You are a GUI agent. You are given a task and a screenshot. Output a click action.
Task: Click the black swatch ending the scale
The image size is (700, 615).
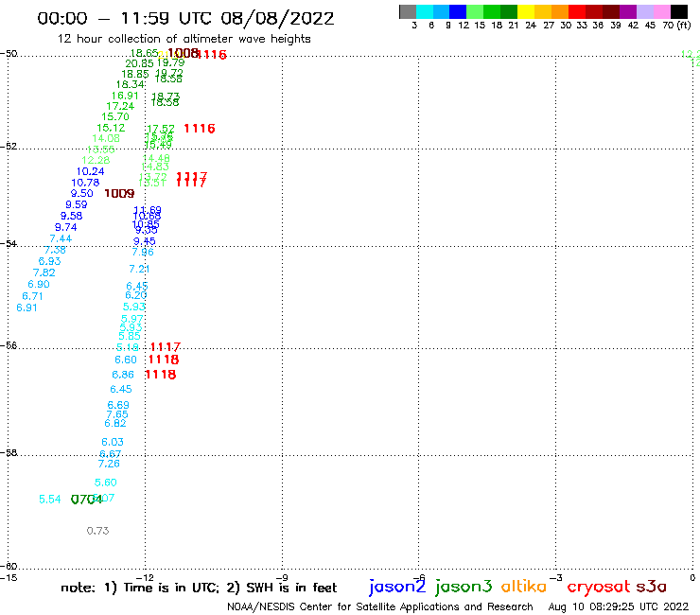tap(678, 11)
